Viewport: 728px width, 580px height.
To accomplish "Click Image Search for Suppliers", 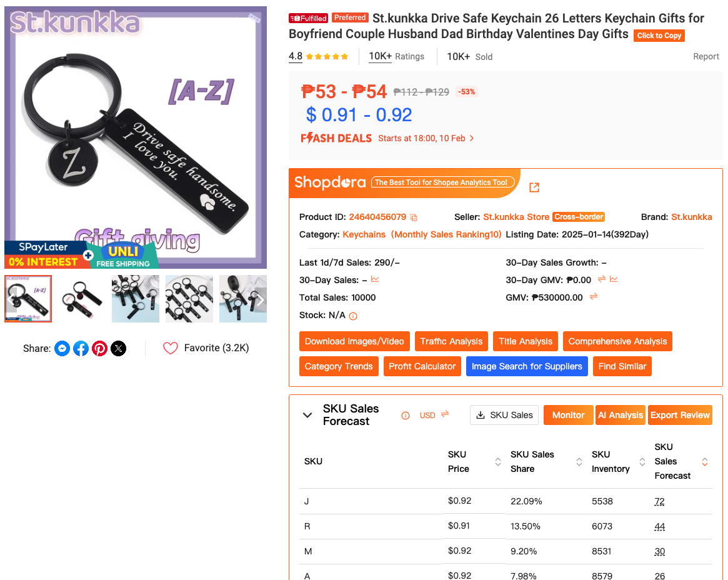I will pos(527,366).
